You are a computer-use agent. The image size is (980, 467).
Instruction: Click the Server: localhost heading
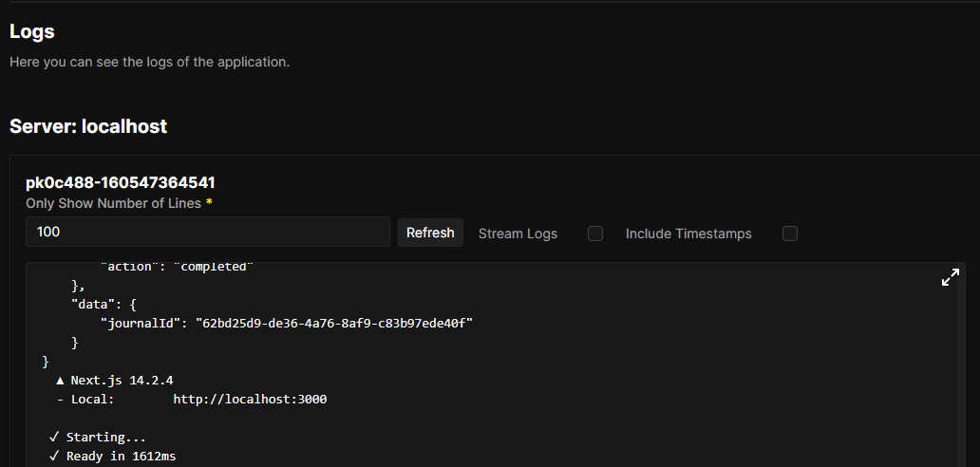pyautogui.click(x=88, y=126)
